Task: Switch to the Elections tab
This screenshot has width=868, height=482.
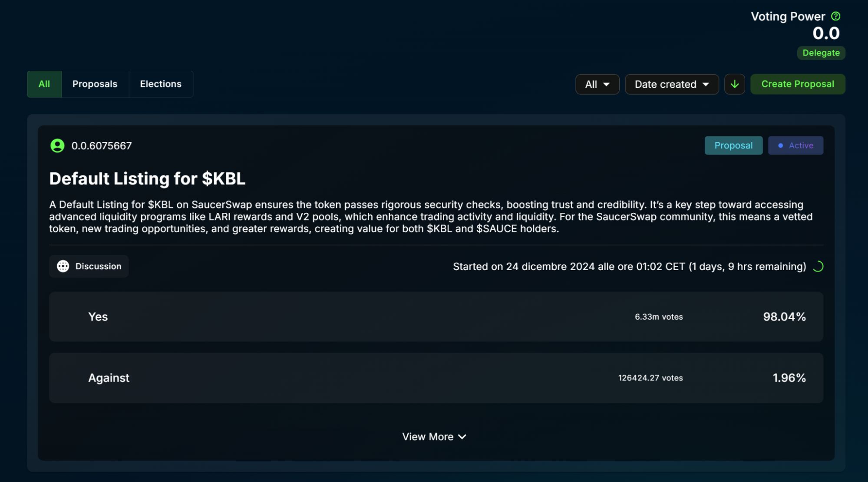Action: click(161, 84)
